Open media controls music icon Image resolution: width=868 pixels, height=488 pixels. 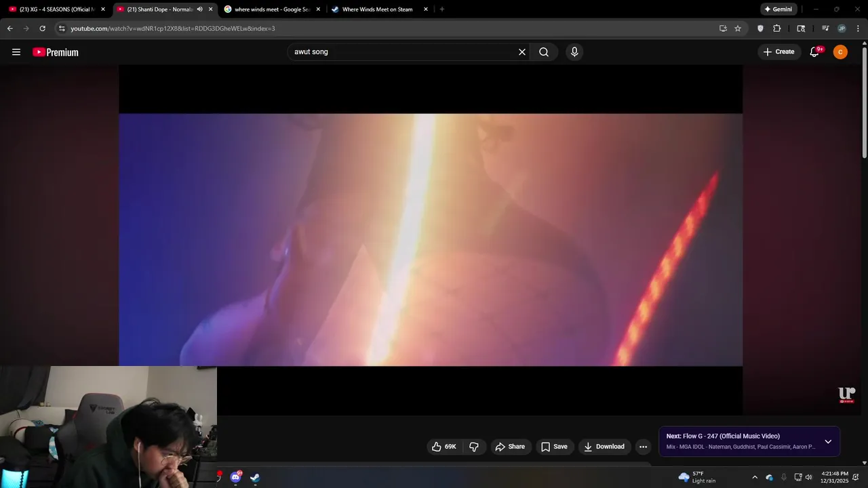[x=825, y=28]
